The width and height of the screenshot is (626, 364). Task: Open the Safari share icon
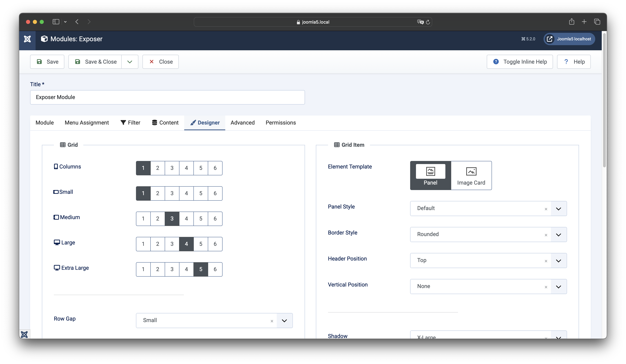tap(572, 22)
